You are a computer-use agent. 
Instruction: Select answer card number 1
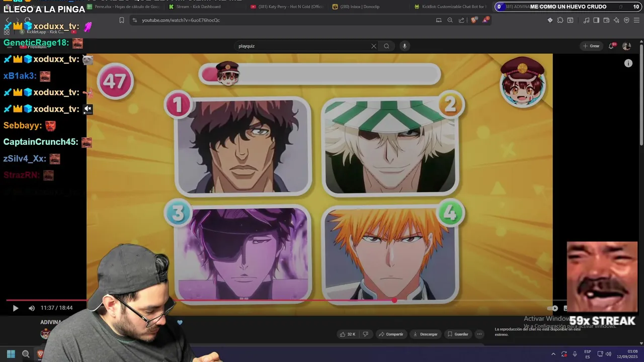click(x=243, y=146)
